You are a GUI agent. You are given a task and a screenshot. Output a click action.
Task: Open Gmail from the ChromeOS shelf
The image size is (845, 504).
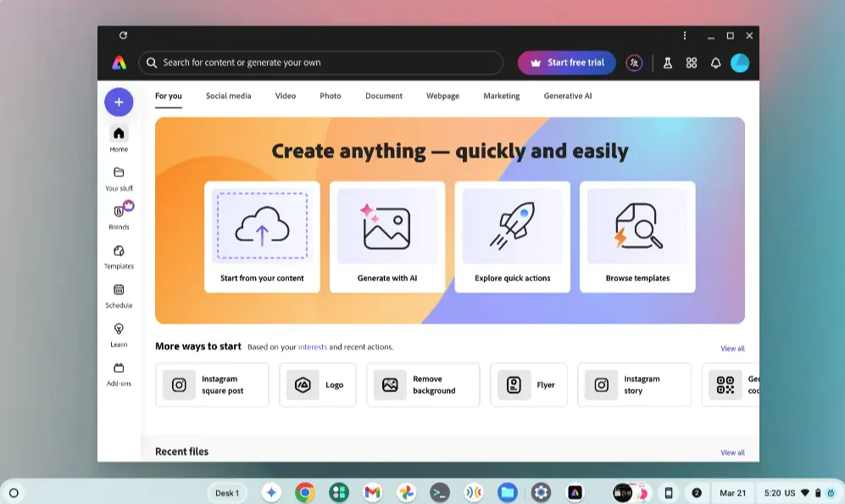(372, 491)
